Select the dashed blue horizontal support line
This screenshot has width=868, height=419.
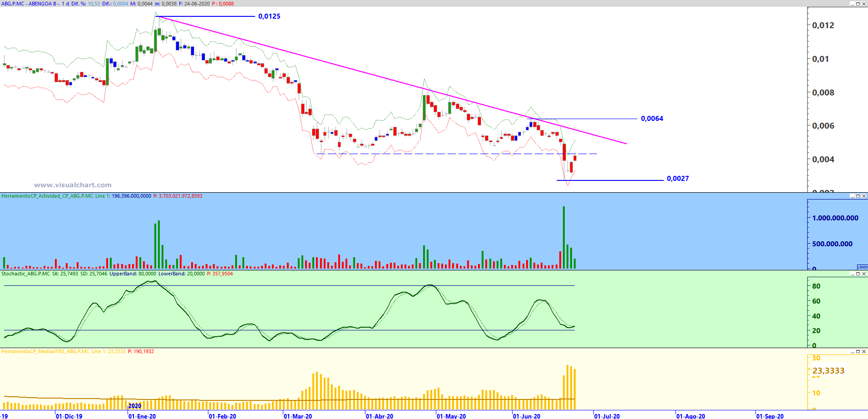tap(457, 154)
